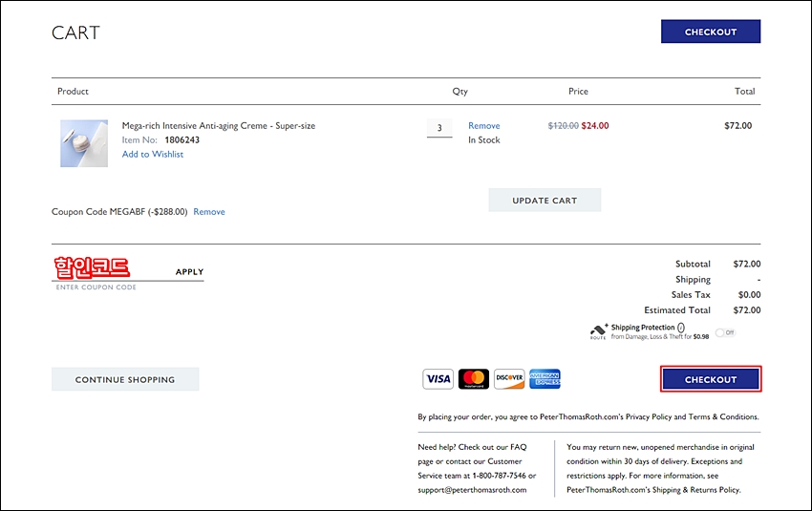Click the Shipping label in summary
The height and width of the screenshot is (511, 812).
693,280
